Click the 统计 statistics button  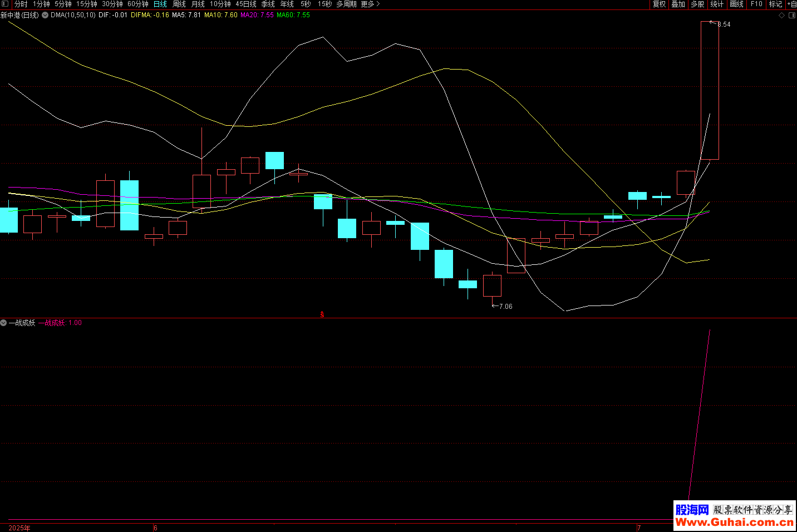pyautogui.click(x=717, y=4)
